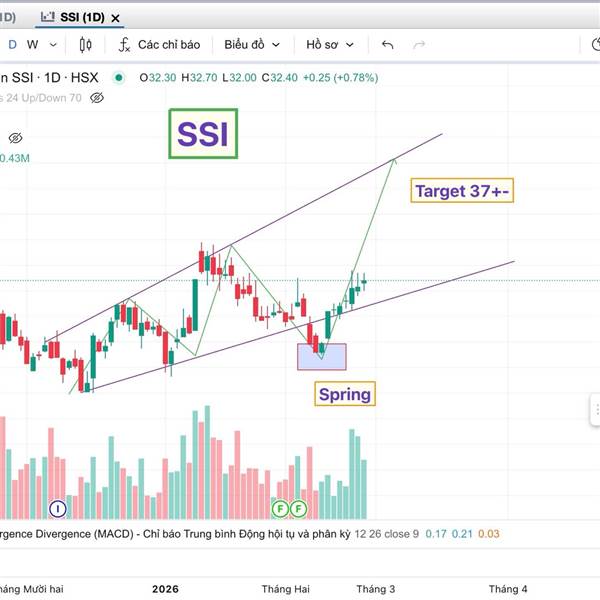Select the SSI (1D) tab
The image size is (600, 600).
point(80,18)
